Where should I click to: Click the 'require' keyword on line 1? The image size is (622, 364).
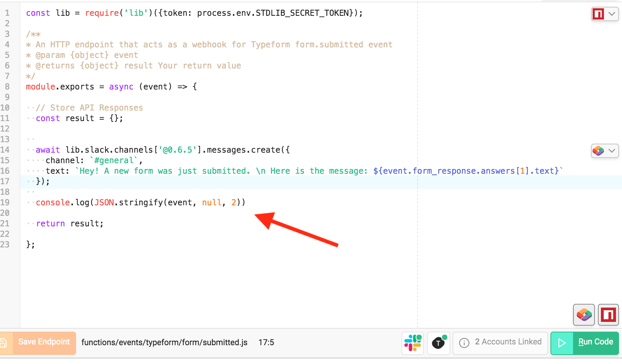click(x=102, y=13)
